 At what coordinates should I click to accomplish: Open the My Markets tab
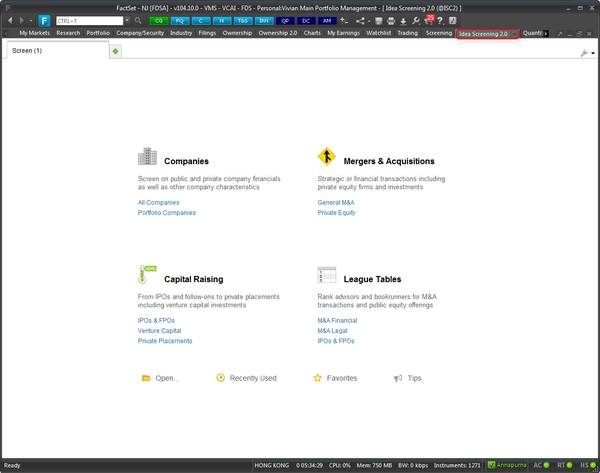point(34,33)
